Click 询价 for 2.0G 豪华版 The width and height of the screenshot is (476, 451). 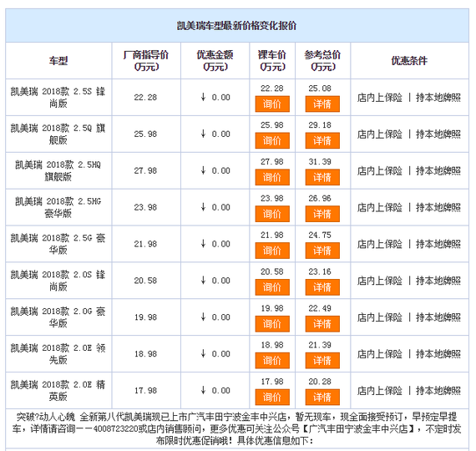[x=272, y=324]
